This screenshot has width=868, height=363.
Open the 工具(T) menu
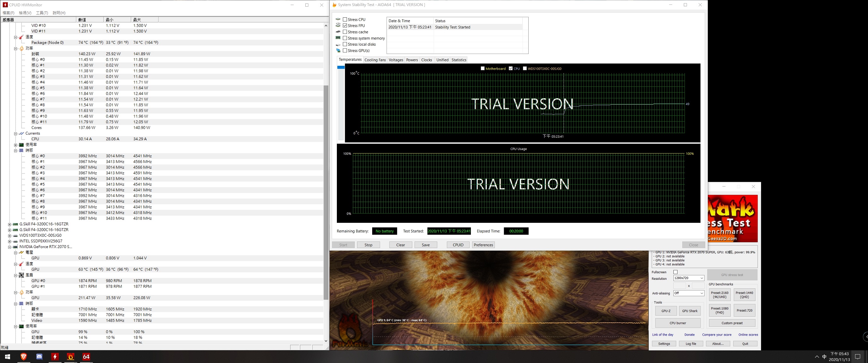[42, 13]
